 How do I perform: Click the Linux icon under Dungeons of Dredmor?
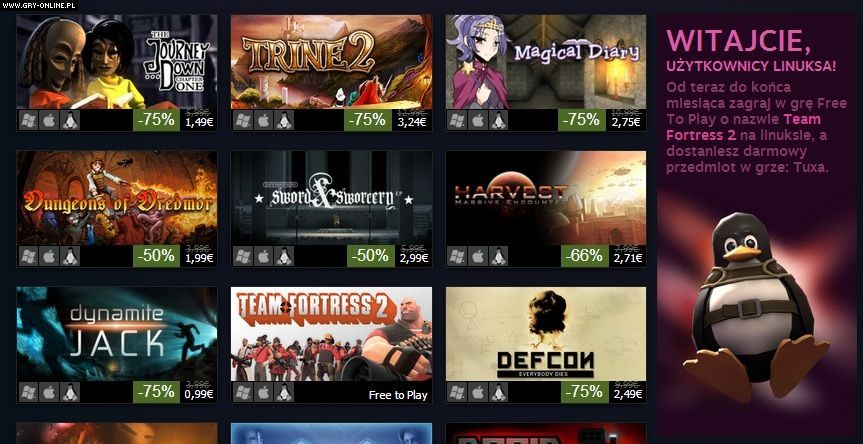(70, 256)
